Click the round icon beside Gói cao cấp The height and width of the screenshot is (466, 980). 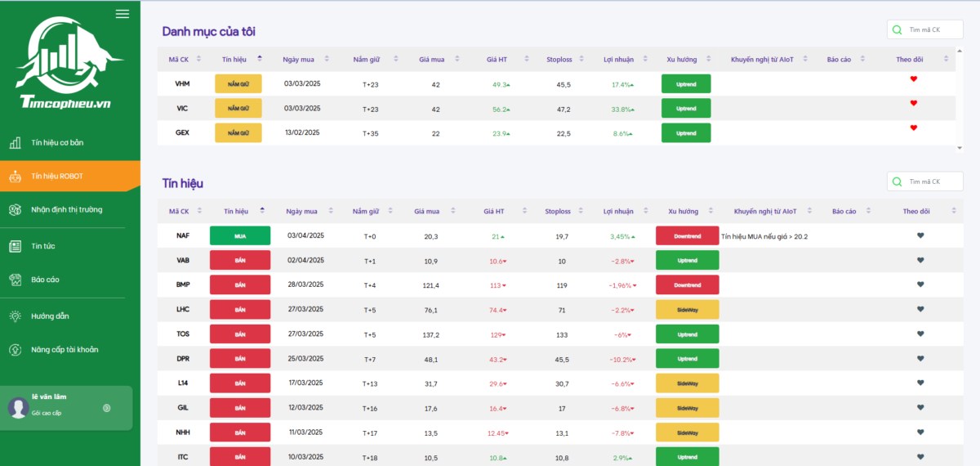(106, 407)
